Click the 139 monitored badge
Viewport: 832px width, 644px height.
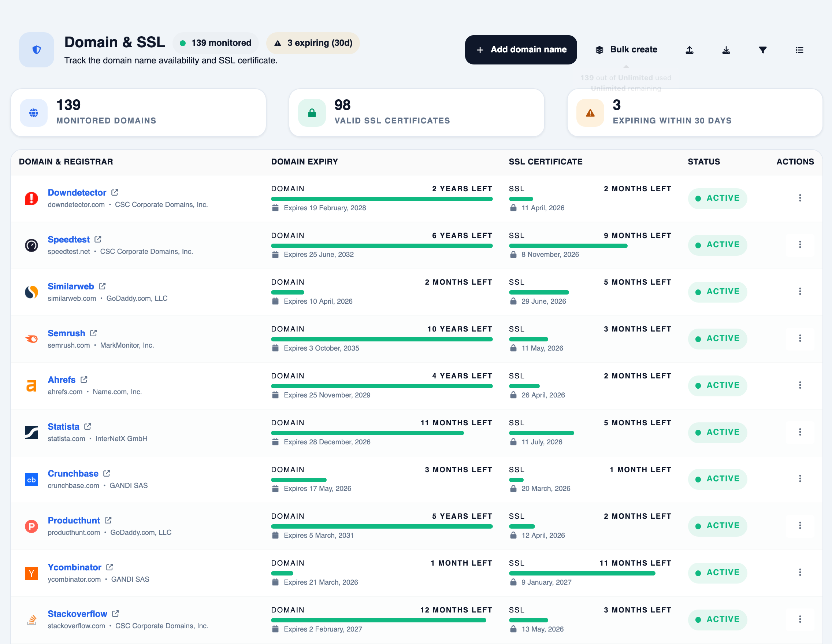(x=216, y=43)
